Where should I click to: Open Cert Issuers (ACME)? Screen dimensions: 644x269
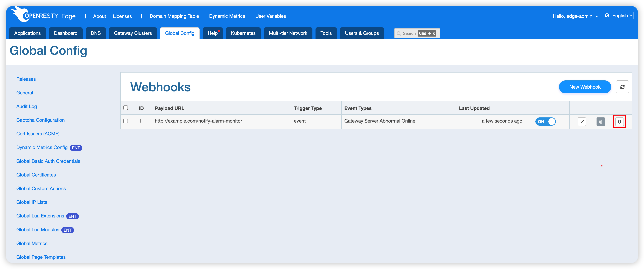click(38, 134)
